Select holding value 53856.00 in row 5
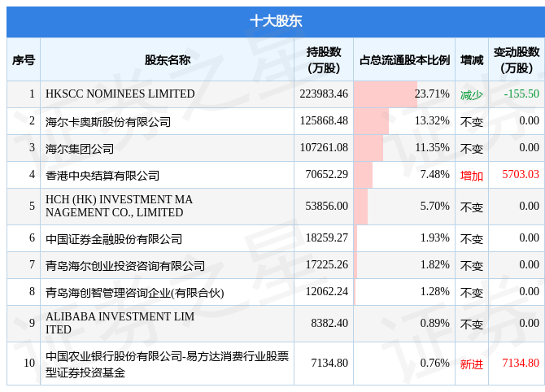Viewport: 545px width, 392px height. click(x=327, y=206)
